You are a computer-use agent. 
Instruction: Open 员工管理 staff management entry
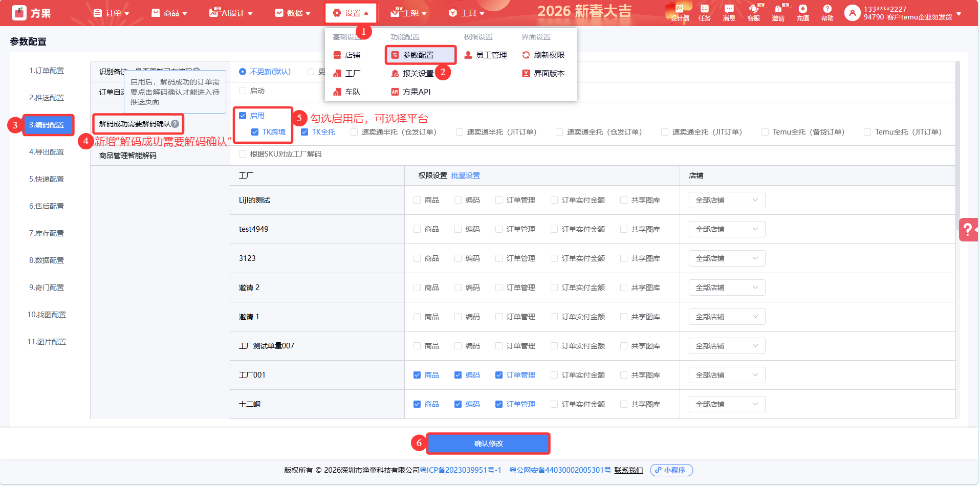[485, 55]
